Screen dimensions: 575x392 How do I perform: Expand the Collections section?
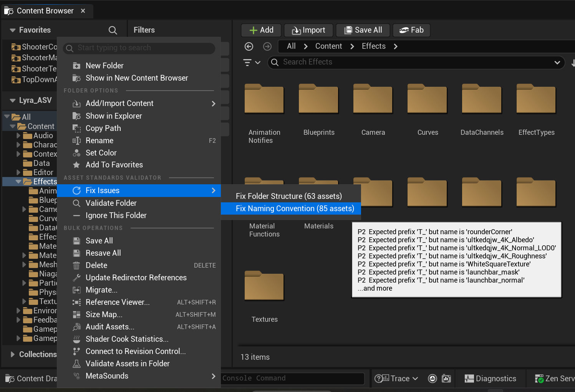pyautogui.click(x=13, y=354)
